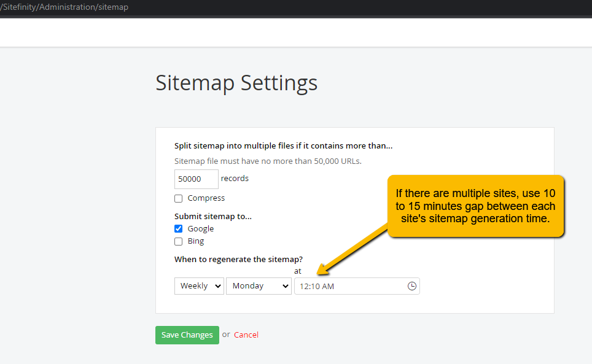Open the time picker clock icon
This screenshot has height=364, width=592.
click(x=411, y=286)
